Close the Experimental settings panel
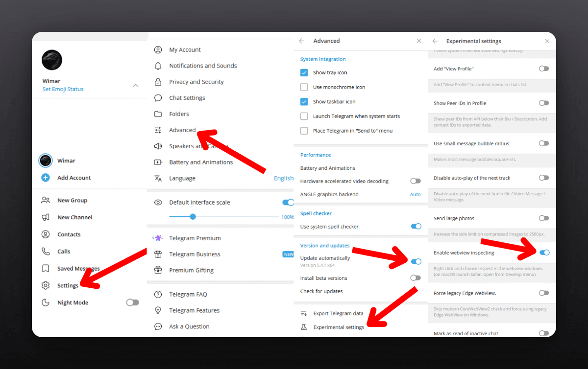This screenshot has width=588, height=369. pos(547,41)
